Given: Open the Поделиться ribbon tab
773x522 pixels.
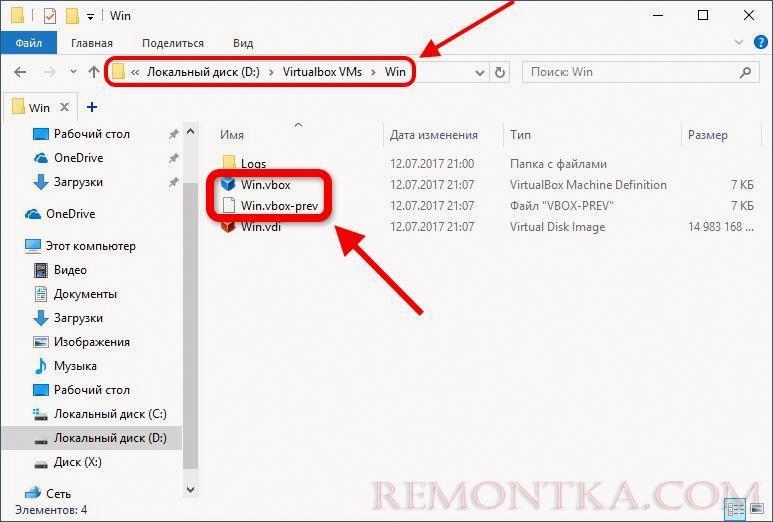Looking at the screenshot, I should 173,43.
